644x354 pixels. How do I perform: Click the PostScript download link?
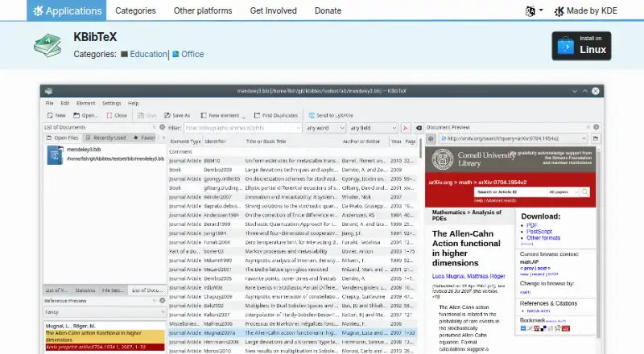pyautogui.click(x=539, y=232)
